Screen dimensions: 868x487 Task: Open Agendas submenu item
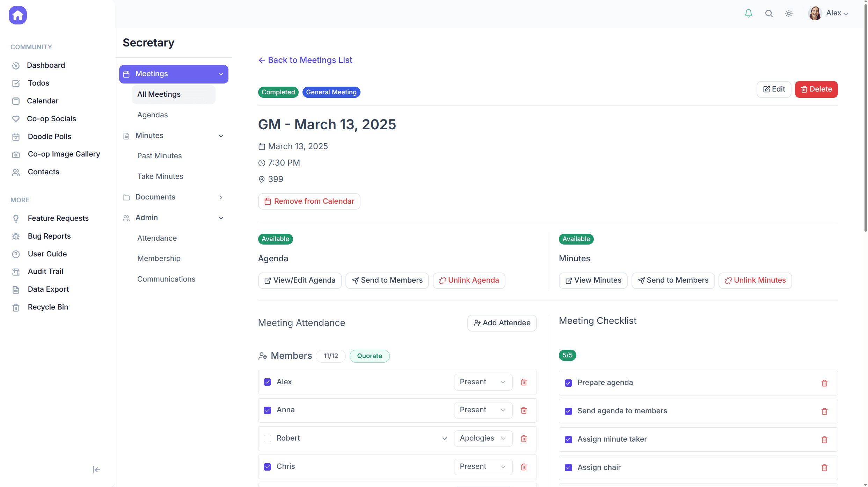coord(152,115)
